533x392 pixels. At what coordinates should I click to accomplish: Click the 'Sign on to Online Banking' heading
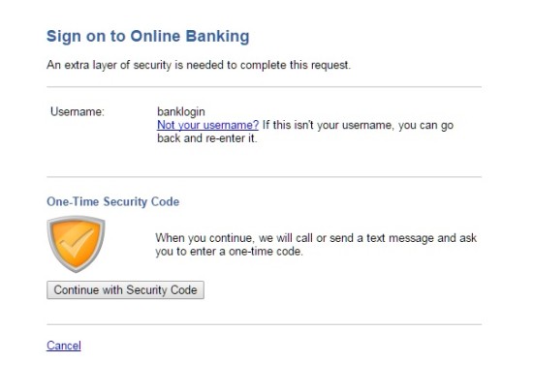pos(148,37)
